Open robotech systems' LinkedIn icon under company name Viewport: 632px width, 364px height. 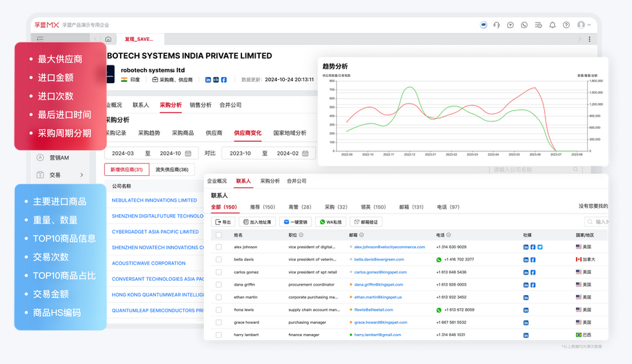208,80
